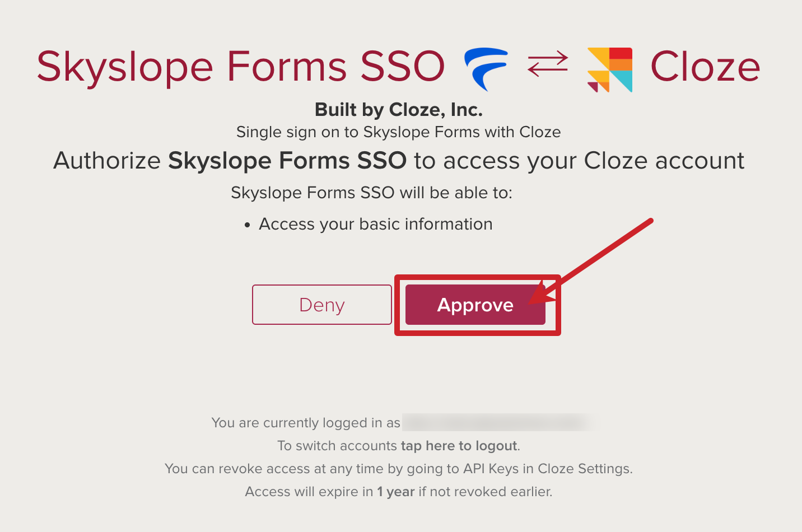Screen dimensions: 802x532
Task: Click the bidirectional sync arrows icon
Action: pyautogui.click(x=547, y=63)
